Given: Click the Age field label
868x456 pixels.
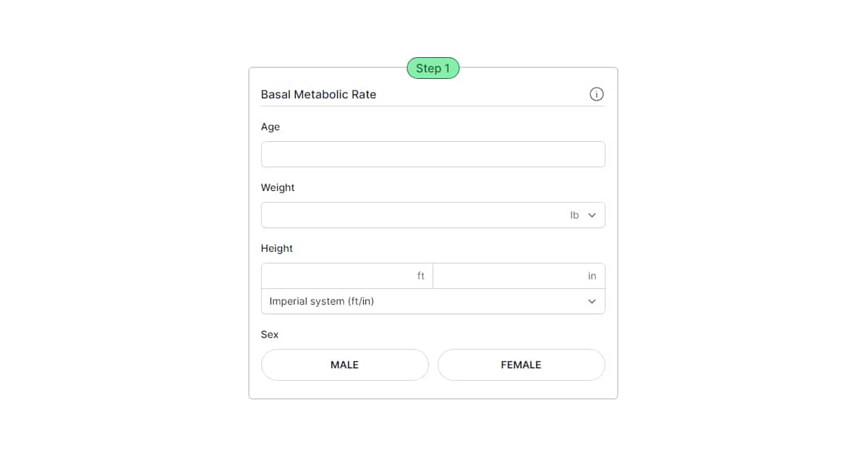Looking at the screenshot, I should (271, 127).
